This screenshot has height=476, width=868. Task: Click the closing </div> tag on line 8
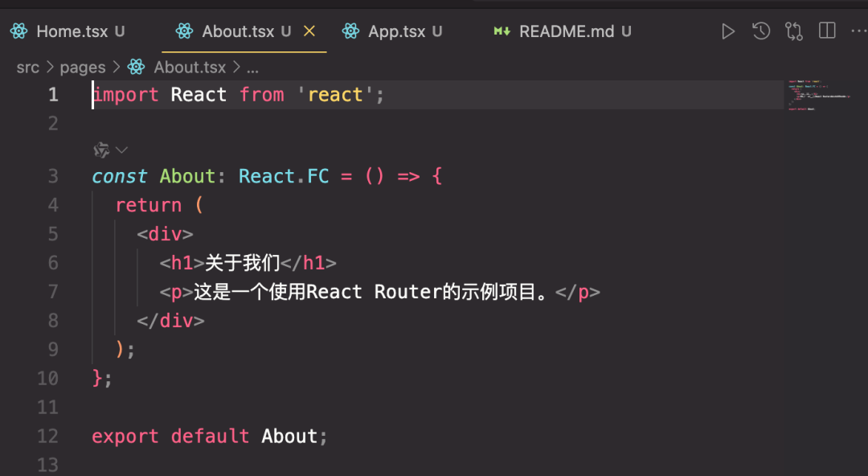pyautogui.click(x=170, y=320)
